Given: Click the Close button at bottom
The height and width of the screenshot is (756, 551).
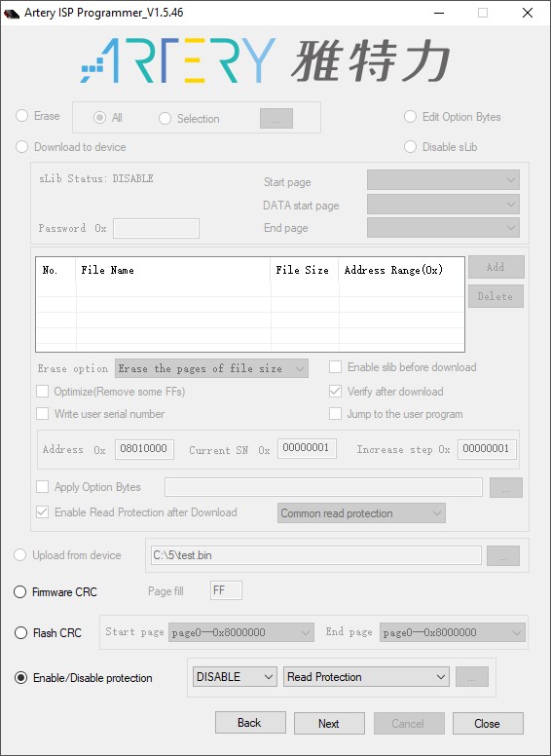Looking at the screenshot, I should (488, 723).
